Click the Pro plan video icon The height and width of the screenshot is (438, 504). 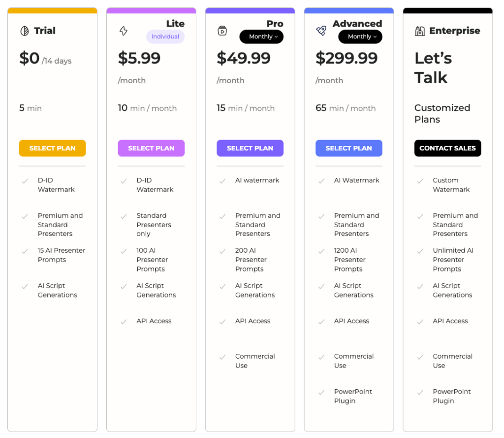pos(222,31)
